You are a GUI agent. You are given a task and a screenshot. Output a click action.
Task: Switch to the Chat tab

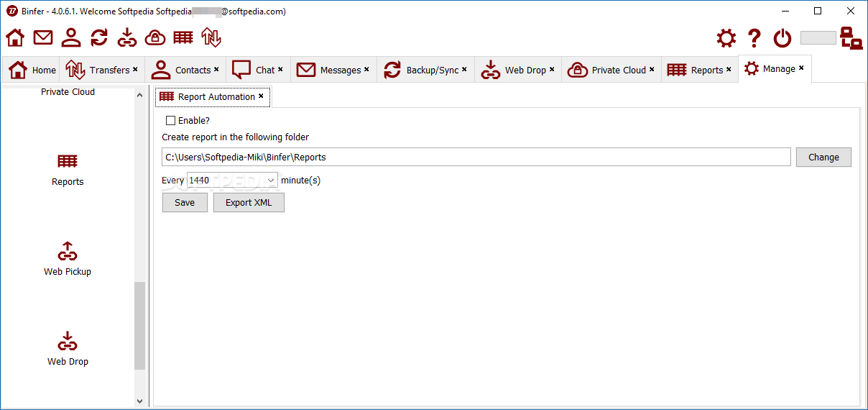click(257, 70)
